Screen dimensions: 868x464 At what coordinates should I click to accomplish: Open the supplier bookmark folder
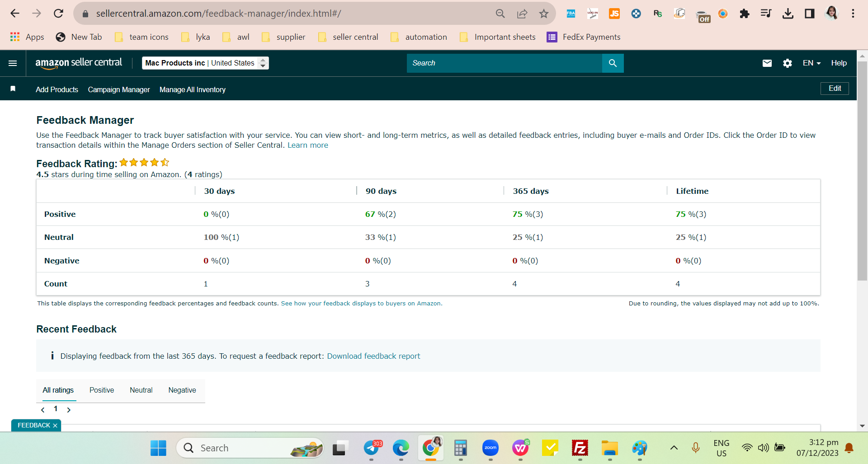pos(283,37)
